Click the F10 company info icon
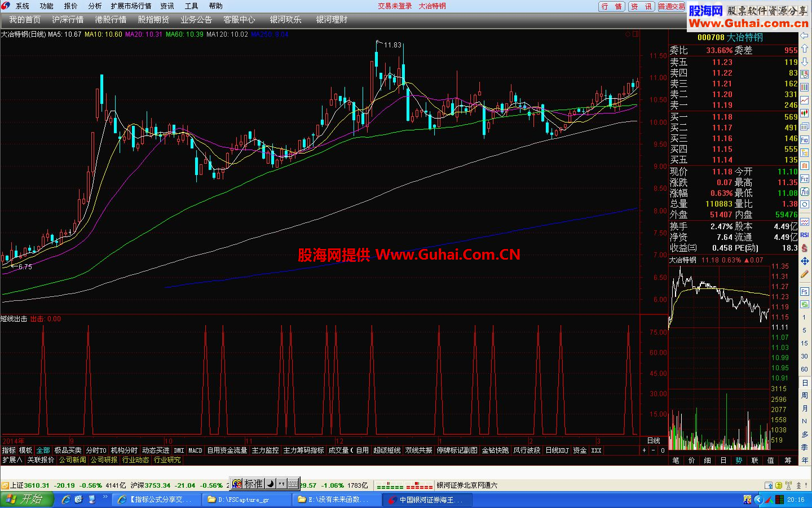 (x=805, y=139)
